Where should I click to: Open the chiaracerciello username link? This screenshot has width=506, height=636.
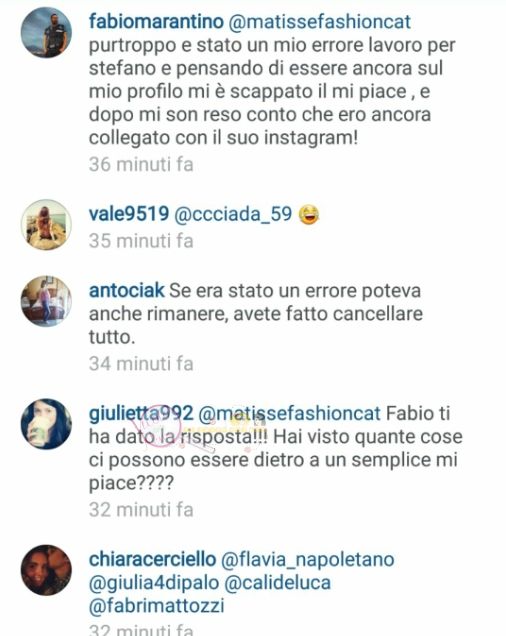click(x=152, y=559)
